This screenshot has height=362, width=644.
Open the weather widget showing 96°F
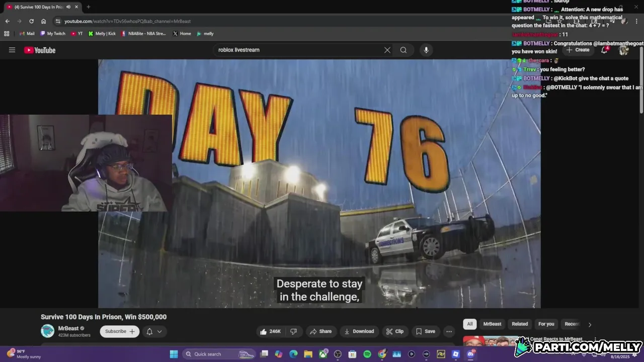pyautogui.click(x=23, y=354)
